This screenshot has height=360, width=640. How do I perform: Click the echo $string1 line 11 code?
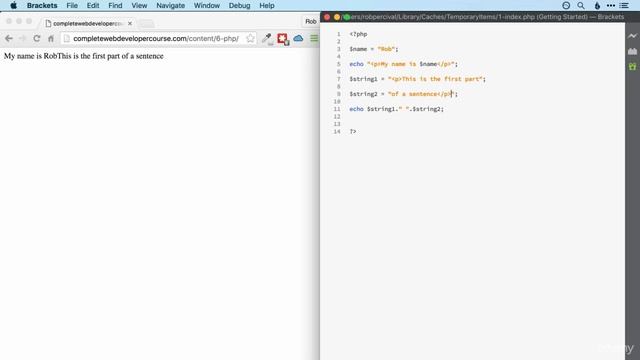(x=396, y=109)
